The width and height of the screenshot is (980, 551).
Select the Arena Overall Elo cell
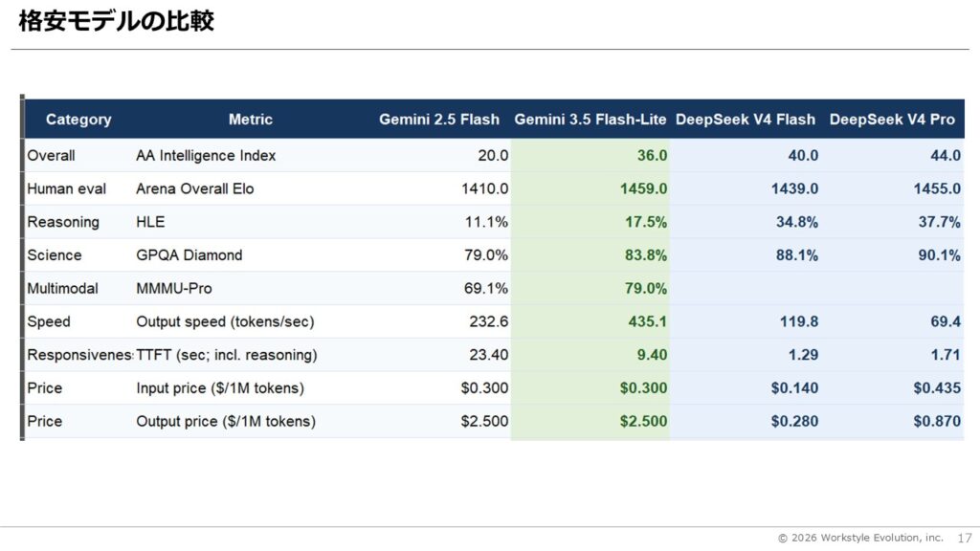click(194, 188)
